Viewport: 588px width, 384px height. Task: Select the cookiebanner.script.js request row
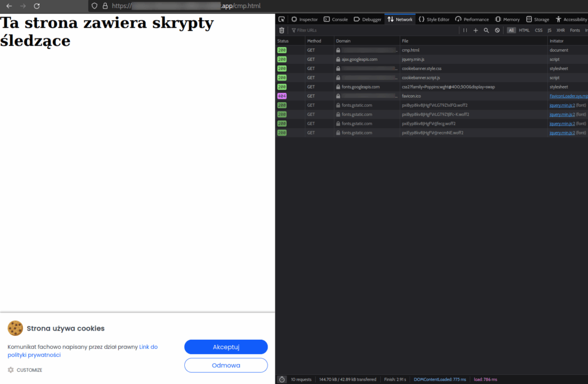tap(432, 77)
